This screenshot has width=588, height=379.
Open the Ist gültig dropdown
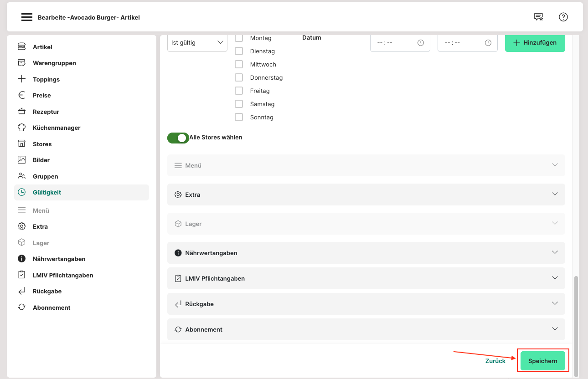pyautogui.click(x=197, y=43)
